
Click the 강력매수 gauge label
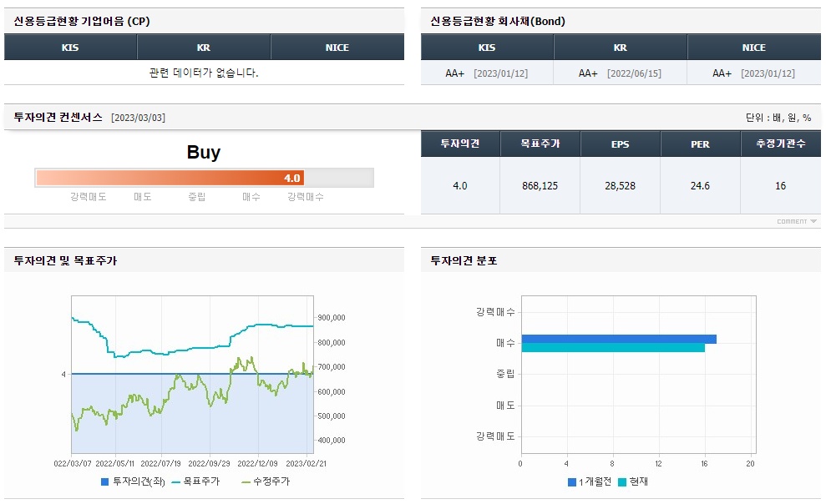[306, 197]
